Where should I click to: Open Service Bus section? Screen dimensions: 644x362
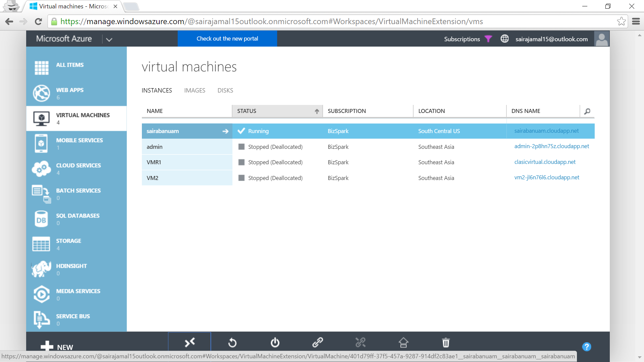click(x=76, y=319)
